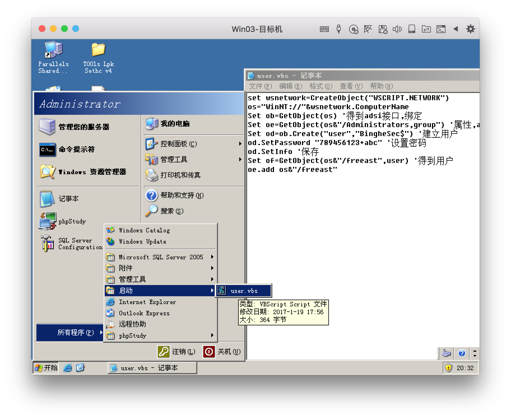Expand Accessories (附件) submenu
This screenshot has width=511, height=420.
point(161,268)
